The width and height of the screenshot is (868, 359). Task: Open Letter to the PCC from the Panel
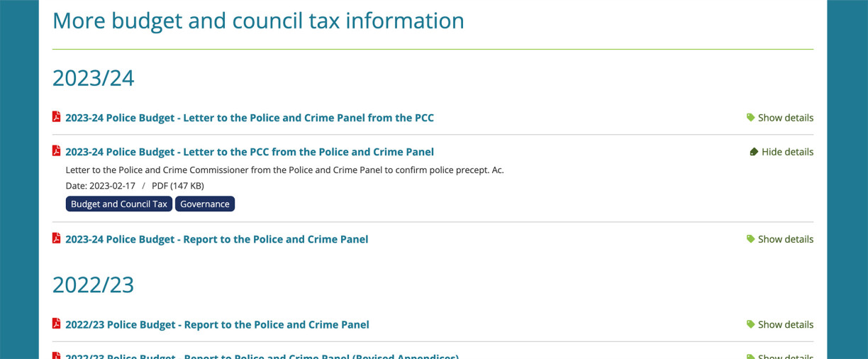[x=250, y=152]
